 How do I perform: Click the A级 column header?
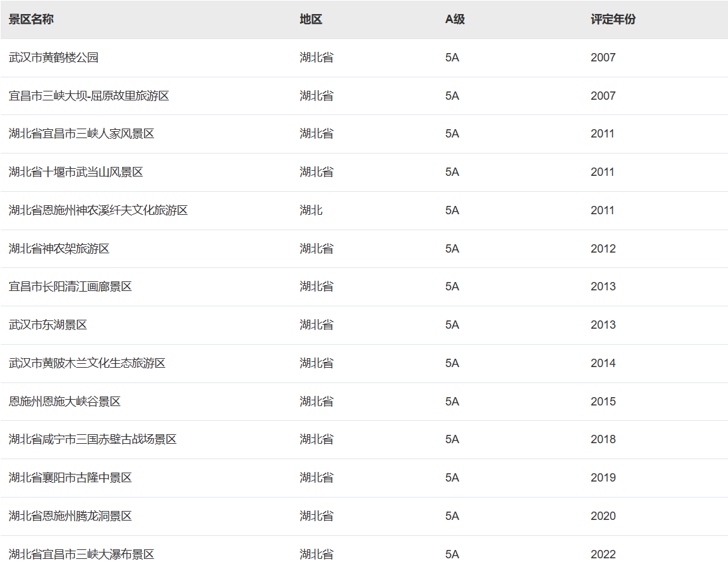tap(455, 19)
